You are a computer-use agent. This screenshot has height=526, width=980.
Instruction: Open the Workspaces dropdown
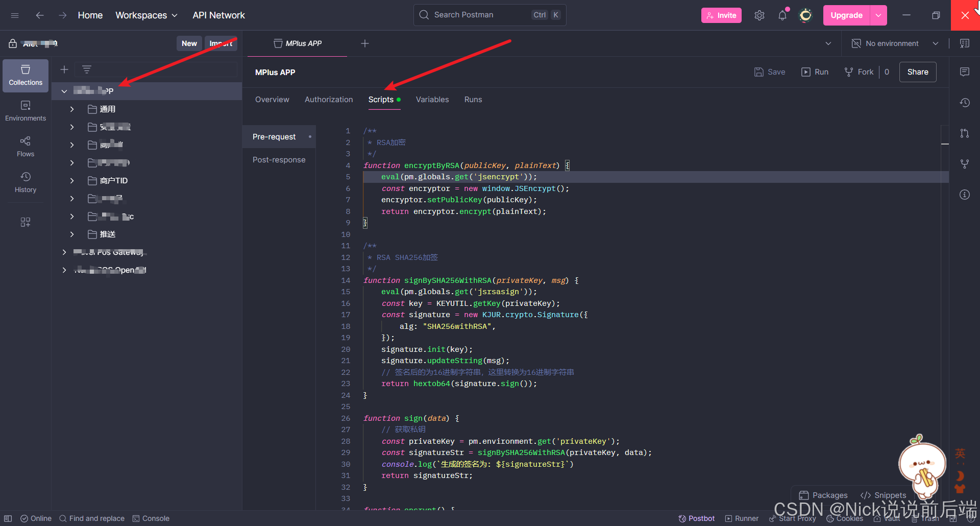click(x=146, y=15)
